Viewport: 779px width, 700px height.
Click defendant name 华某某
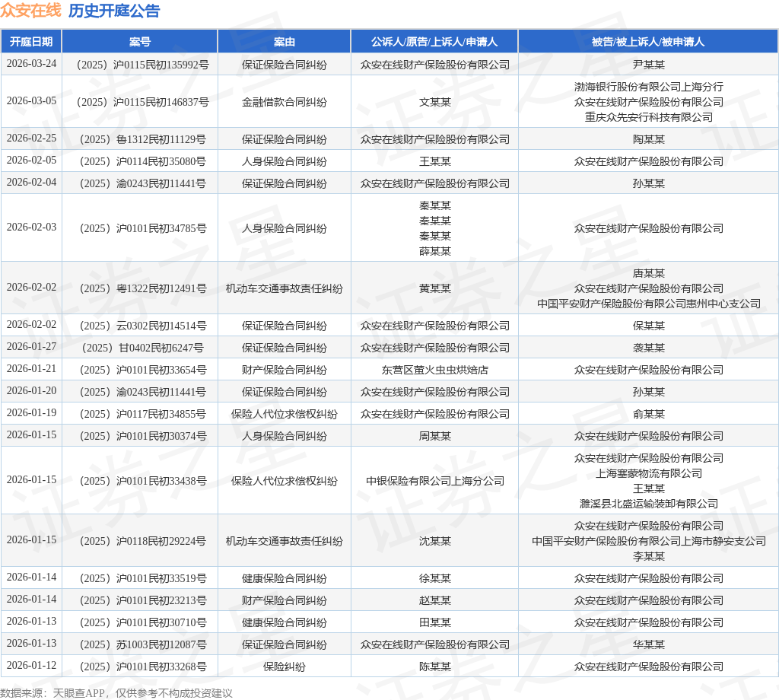648,644
